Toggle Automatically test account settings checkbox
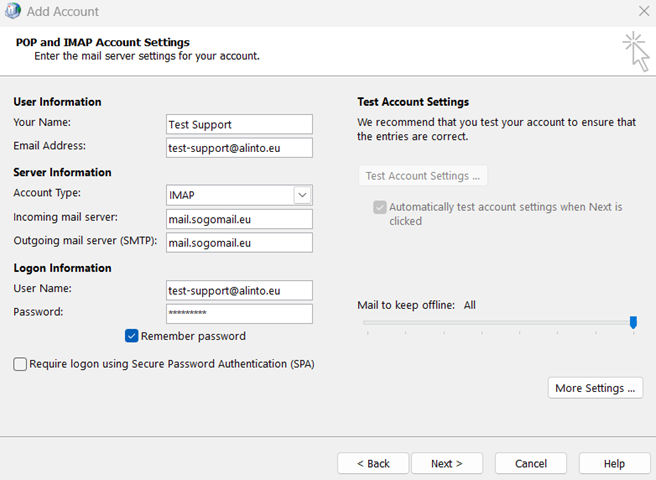This screenshot has height=480, width=656. tap(380, 207)
